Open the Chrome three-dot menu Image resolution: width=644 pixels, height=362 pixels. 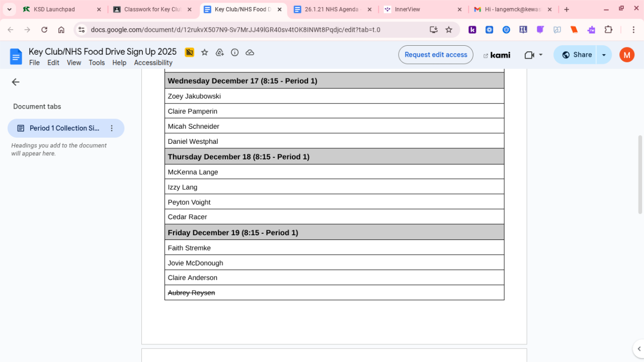[x=633, y=30]
